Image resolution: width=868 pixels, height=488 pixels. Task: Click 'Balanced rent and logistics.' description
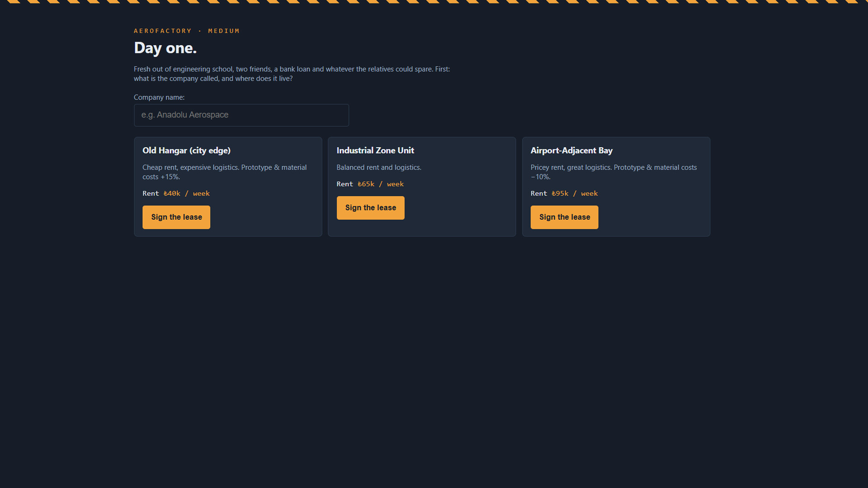379,167
